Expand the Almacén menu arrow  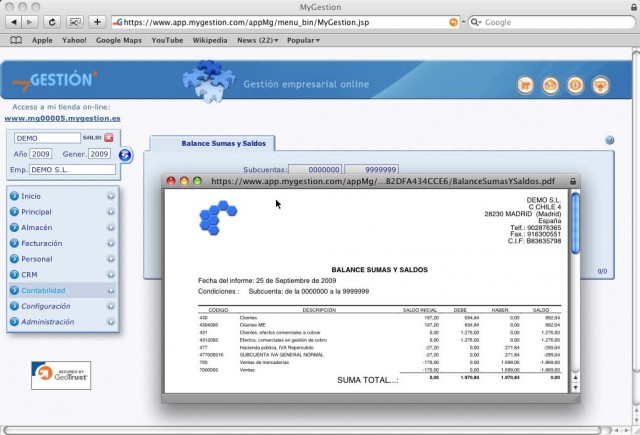111,227
